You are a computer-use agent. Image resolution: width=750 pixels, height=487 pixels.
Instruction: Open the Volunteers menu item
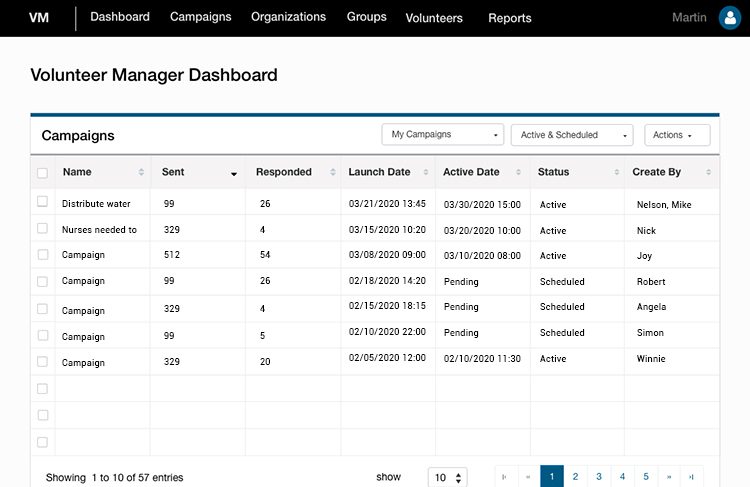pos(434,18)
